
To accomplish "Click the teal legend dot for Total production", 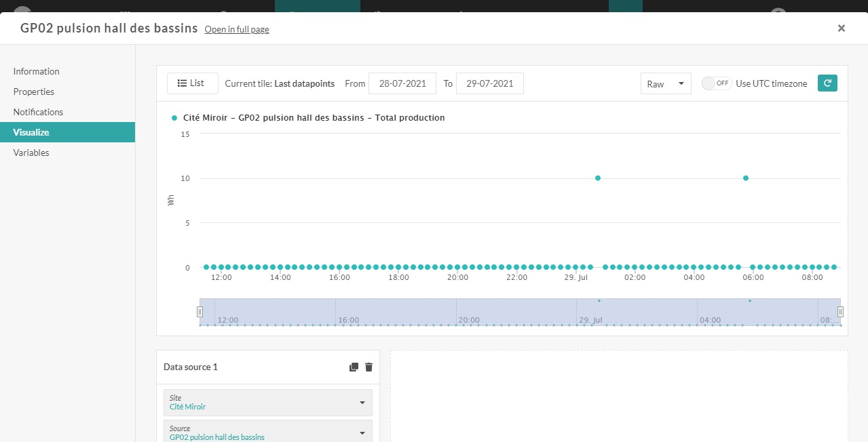I will coord(174,118).
